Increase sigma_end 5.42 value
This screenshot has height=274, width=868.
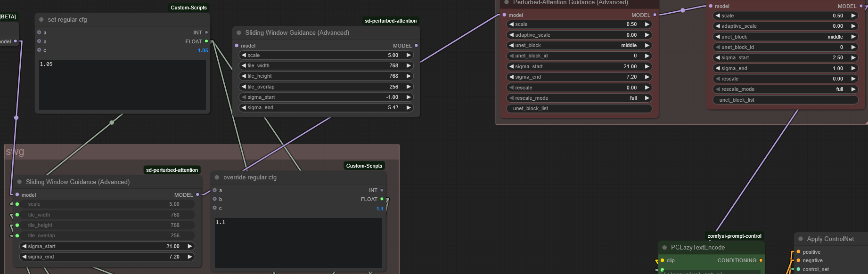click(x=409, y=107)
